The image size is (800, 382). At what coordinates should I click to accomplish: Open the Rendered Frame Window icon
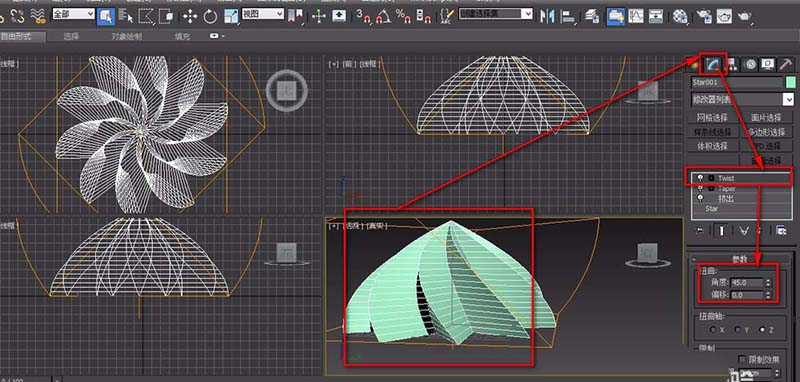pos(724,16)
